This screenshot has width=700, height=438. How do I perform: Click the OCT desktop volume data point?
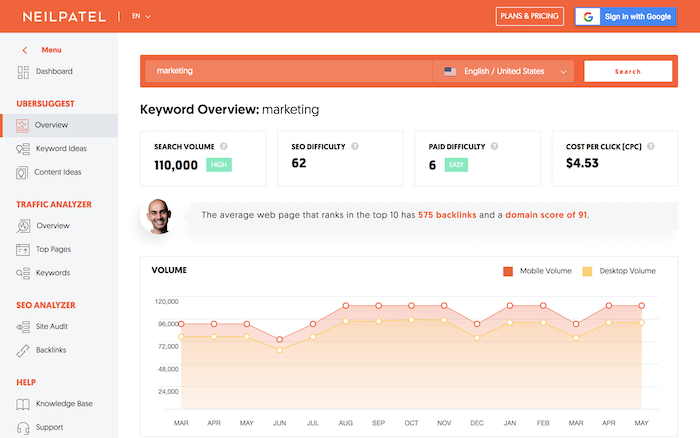411,320
